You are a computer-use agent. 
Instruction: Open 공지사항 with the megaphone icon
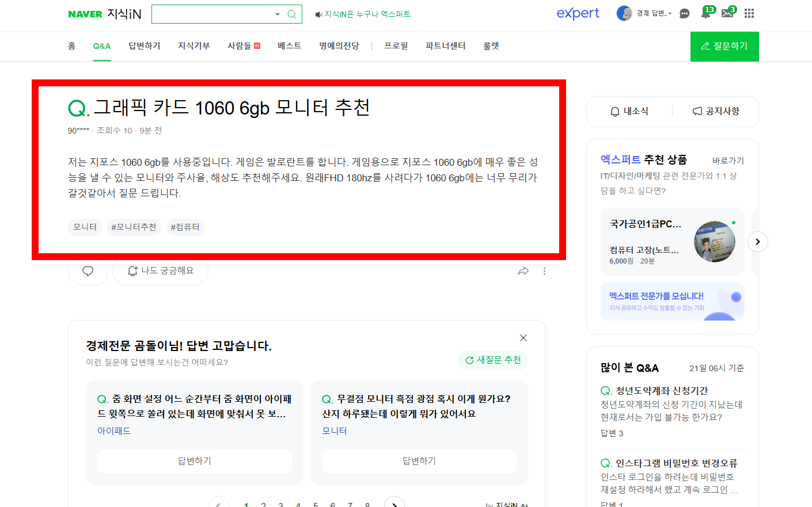[716, 112]
